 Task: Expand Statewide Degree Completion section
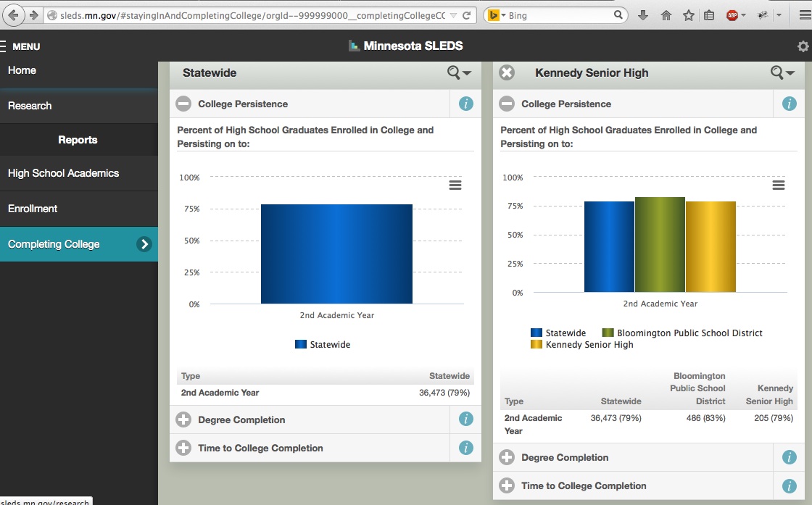[183, 420]
